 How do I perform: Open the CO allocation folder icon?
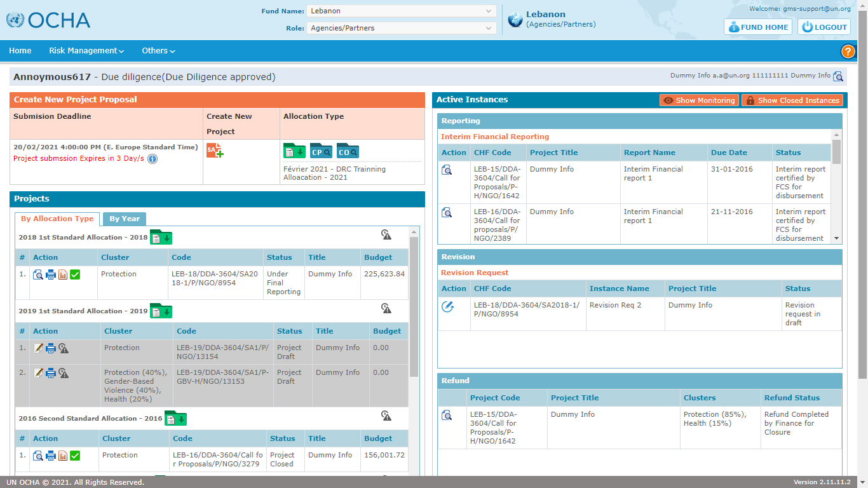[348, 151]
